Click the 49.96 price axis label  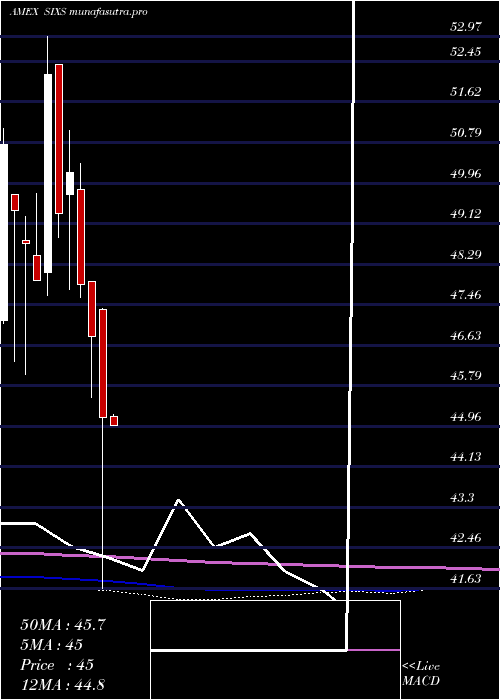(x=466, y=173)
